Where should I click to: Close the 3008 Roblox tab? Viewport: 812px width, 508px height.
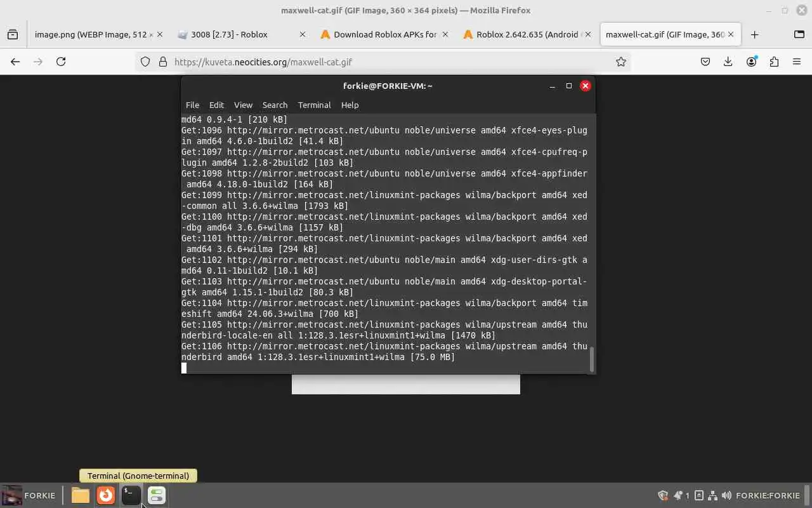pos(303,34)
